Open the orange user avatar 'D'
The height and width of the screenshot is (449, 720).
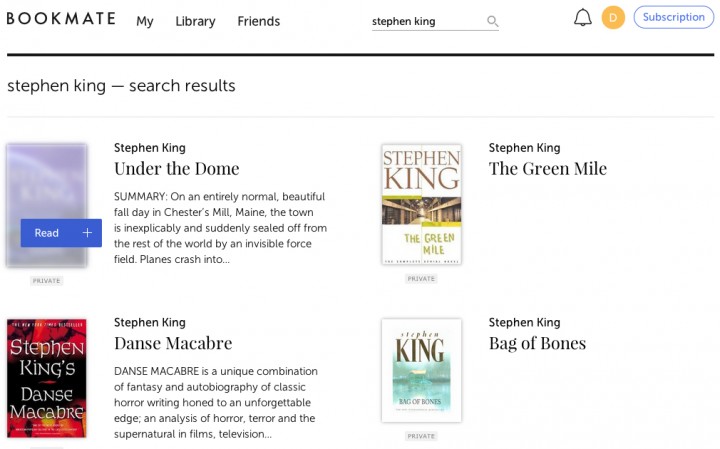[613, 17]
